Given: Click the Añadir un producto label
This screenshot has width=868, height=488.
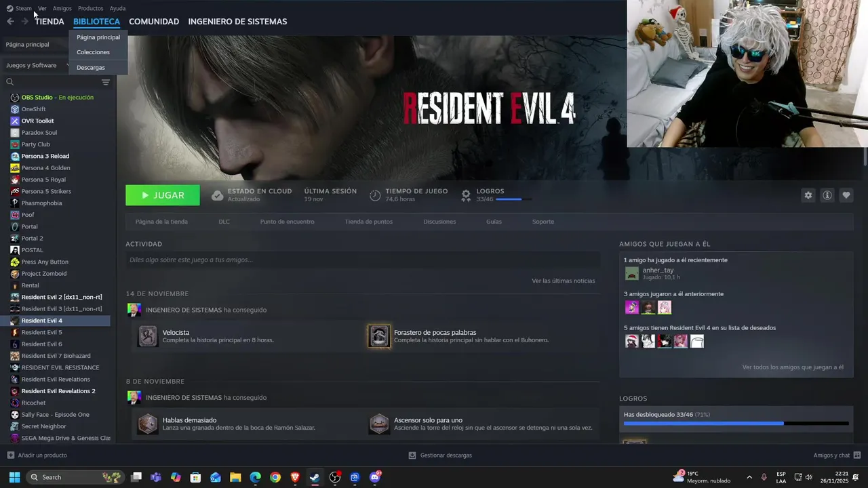Looking at the screenshot, I should coord(42,455).
